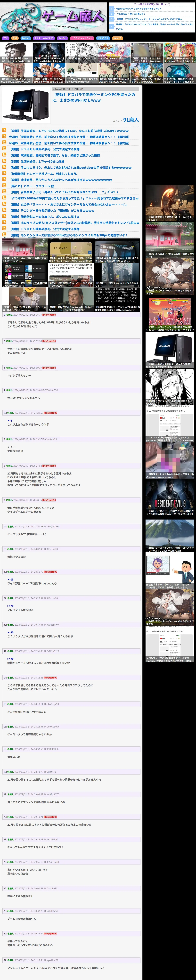Open the まとめくす navigation tab
The width and height of the screenshot is (196, 980).
tap(103, 38)
